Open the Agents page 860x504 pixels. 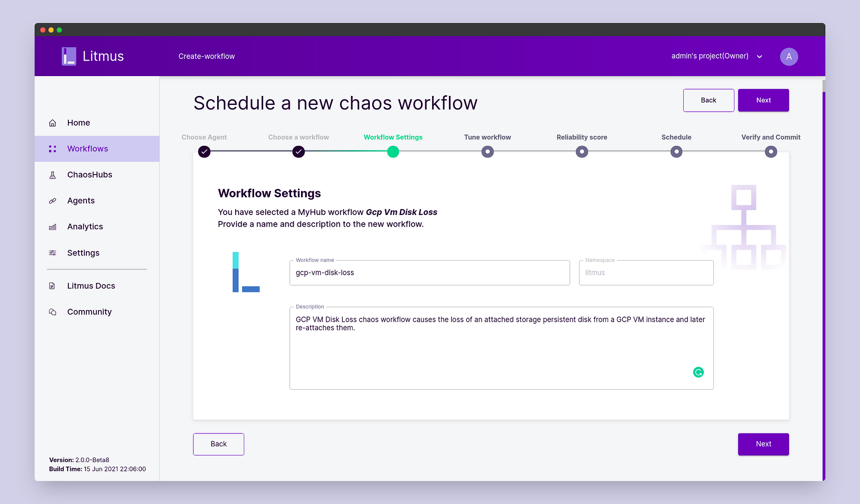coord(97,201)
